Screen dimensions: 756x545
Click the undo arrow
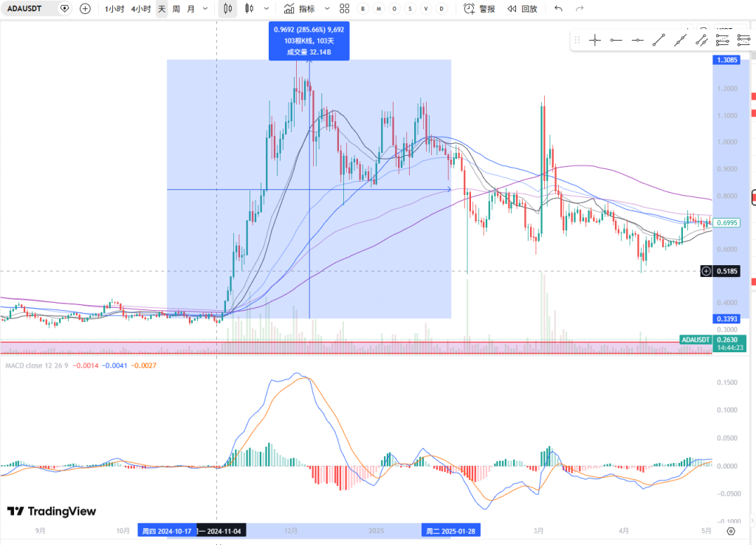pos(558,9)
